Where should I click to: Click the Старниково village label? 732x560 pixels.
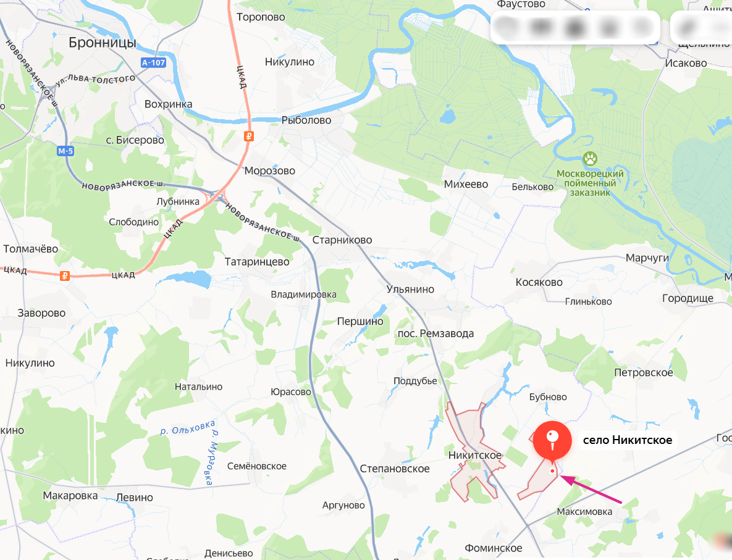click(342, 240)
